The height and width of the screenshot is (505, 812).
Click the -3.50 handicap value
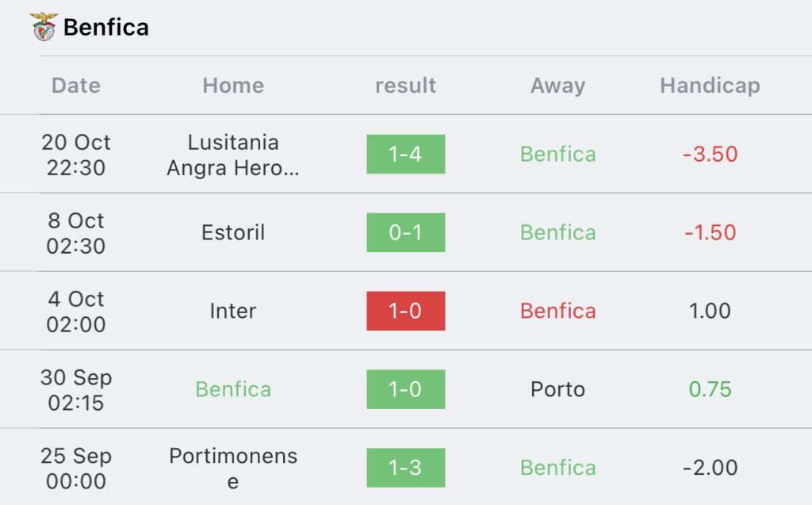(x=710, y=155)
